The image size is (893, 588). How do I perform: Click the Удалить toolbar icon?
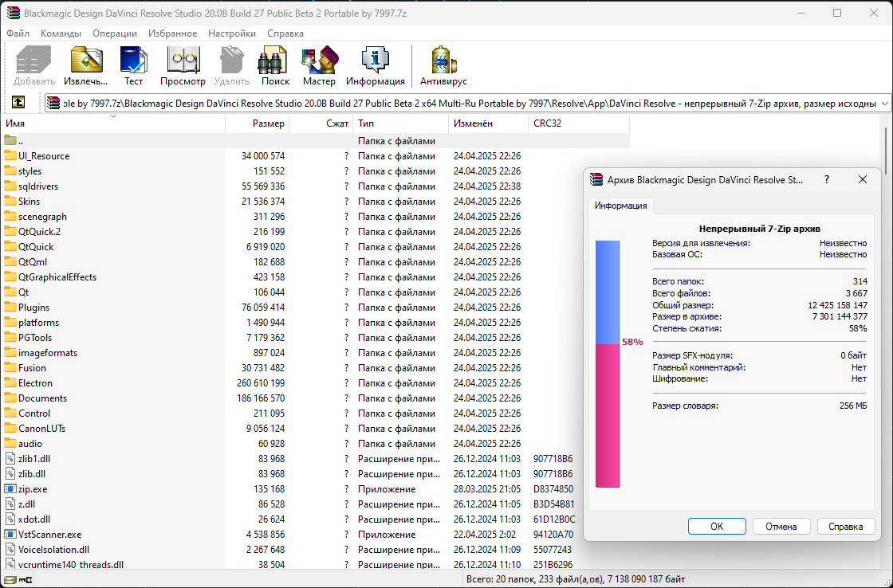pos(232,60)
